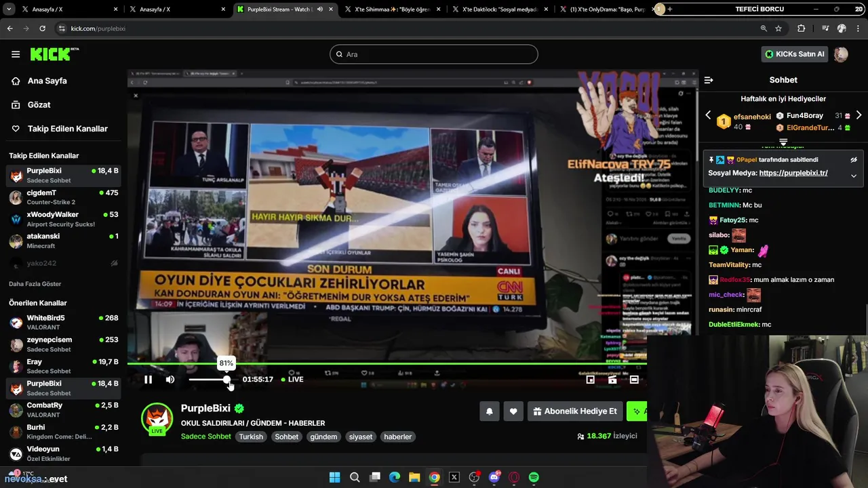Reload the page

click(x=42, y=28)
